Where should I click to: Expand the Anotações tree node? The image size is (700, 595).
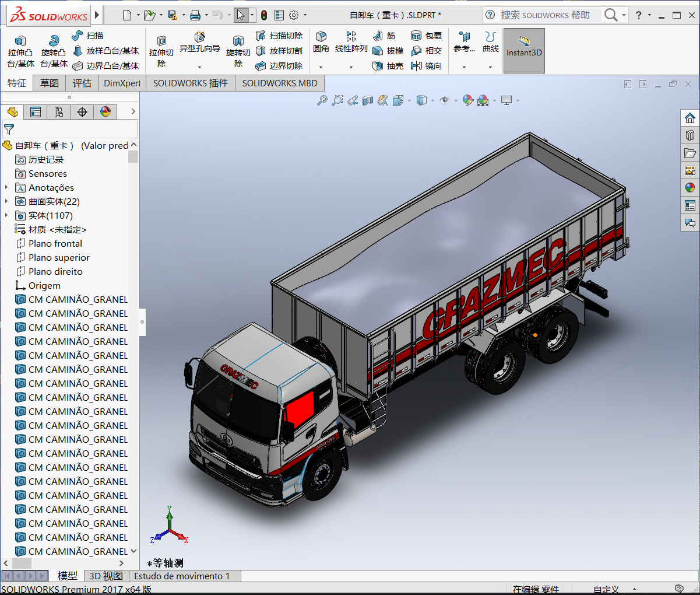point(6,187)
